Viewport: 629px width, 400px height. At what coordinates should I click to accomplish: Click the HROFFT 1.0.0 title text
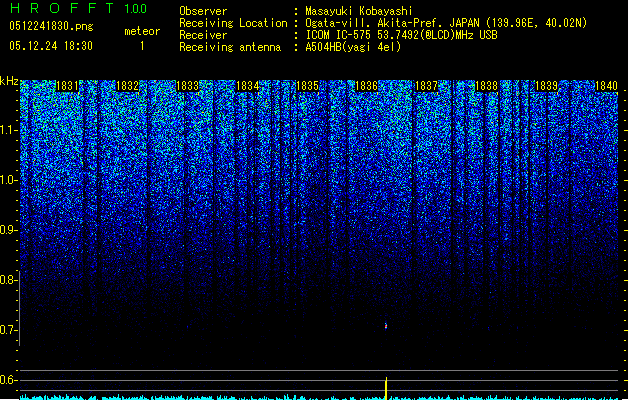pos(79,8)
